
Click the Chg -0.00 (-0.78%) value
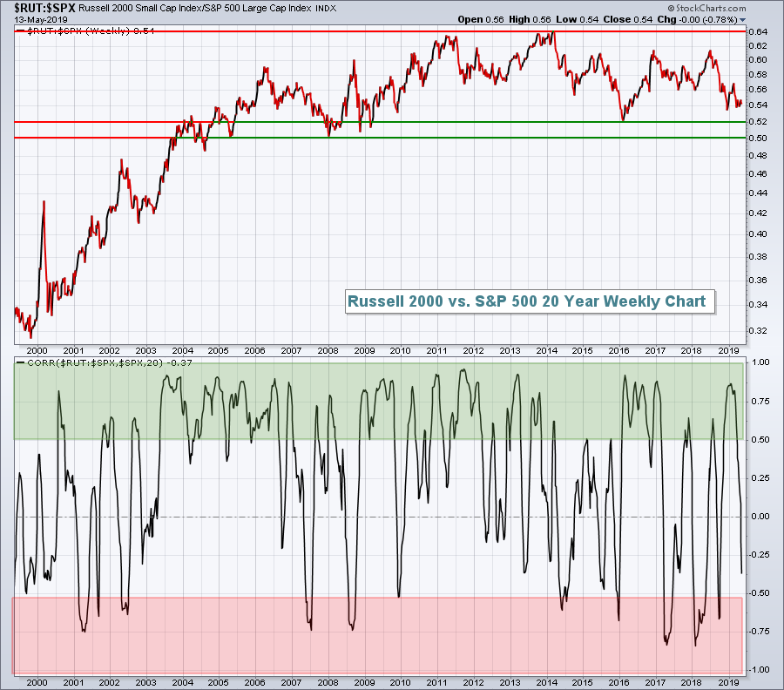(698, 19)
